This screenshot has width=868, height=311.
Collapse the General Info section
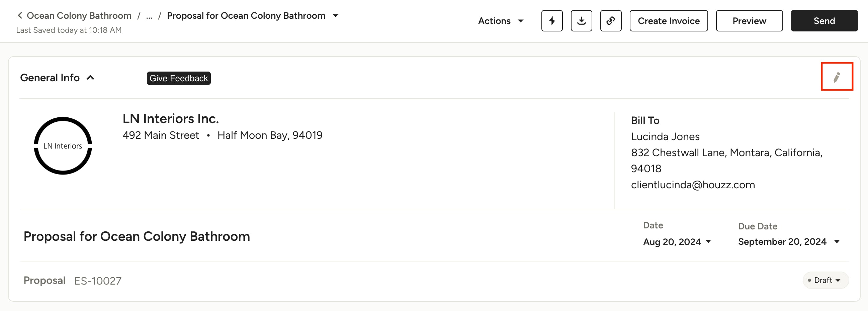tap(90, 78)
